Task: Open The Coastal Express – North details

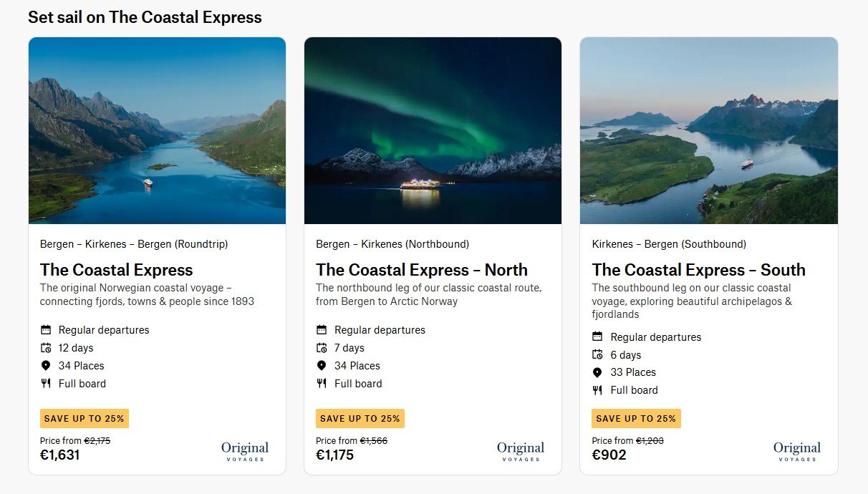Action: pyautogui.click(x=421, y=270)
